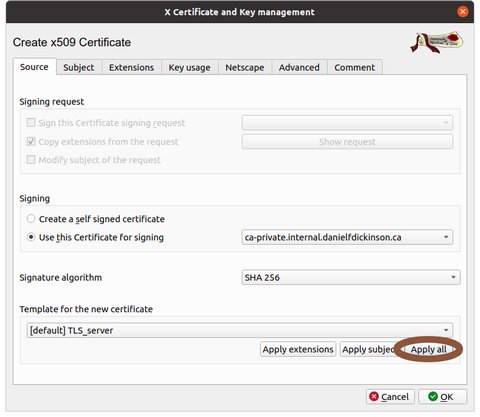Click the Signature algorithm label
The width and height of the screenshot is (480, 417).
[x=61, y=277]
